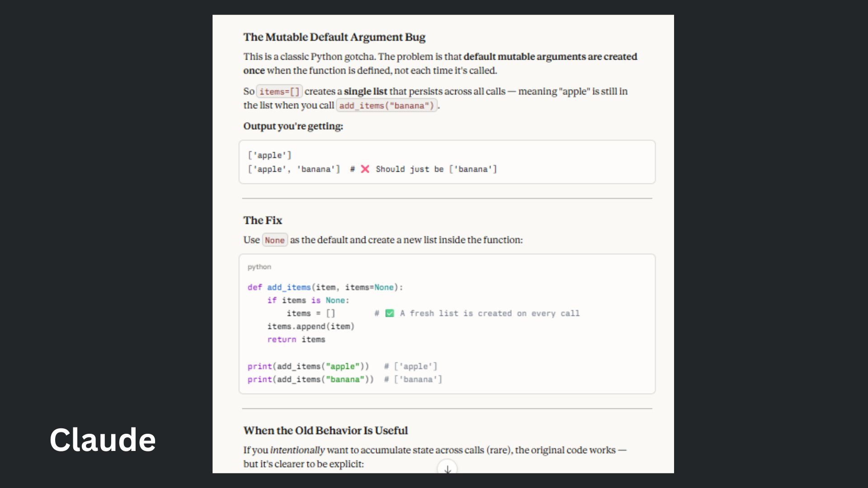Click the green checkmark emoji in code
Screen dimensions: 868x488
click(x=390, y=313)
